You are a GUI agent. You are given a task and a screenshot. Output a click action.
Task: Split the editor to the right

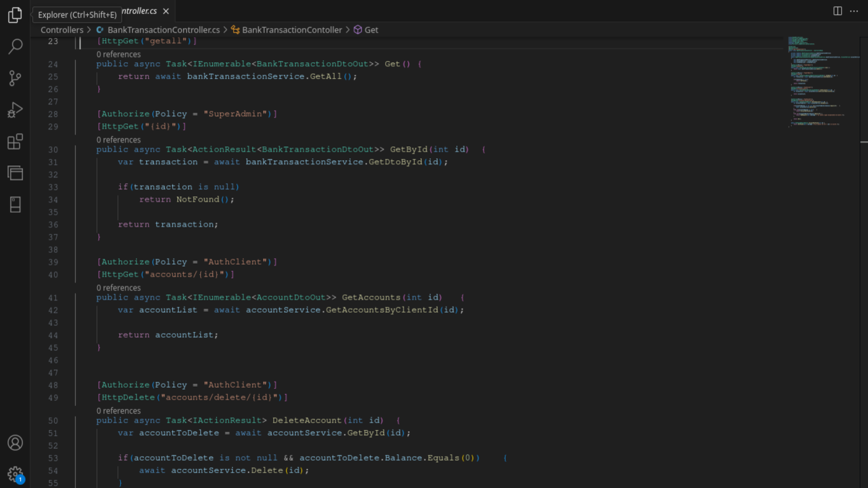[x=837, y=11]
